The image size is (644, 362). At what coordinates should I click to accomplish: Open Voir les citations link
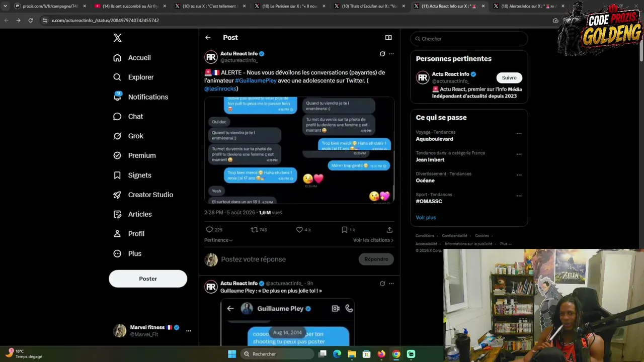pos(373,240)
